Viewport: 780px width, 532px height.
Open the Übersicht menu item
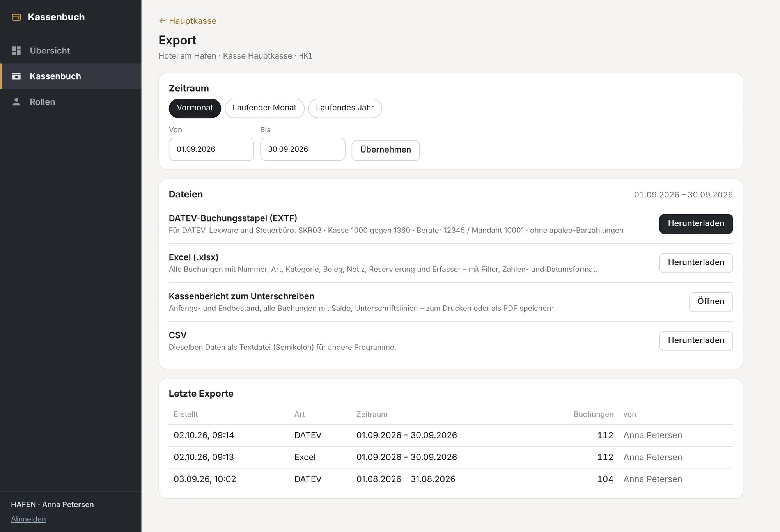click(x=71, y=50)
